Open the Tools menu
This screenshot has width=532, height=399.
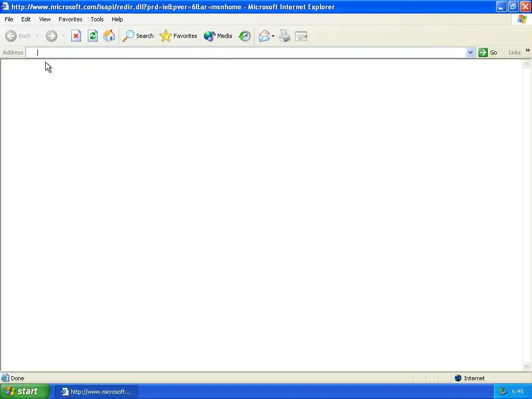coord(97,19)
